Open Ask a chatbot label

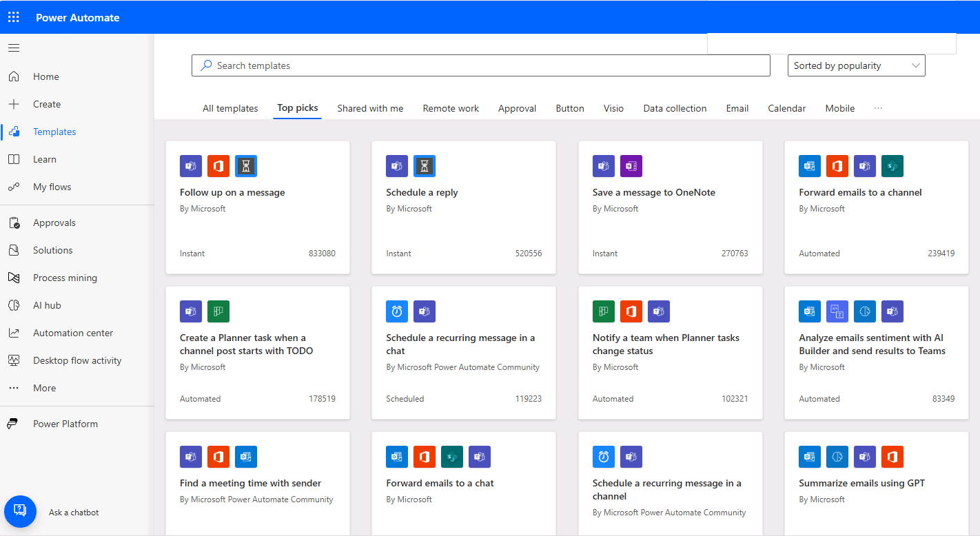74,513
